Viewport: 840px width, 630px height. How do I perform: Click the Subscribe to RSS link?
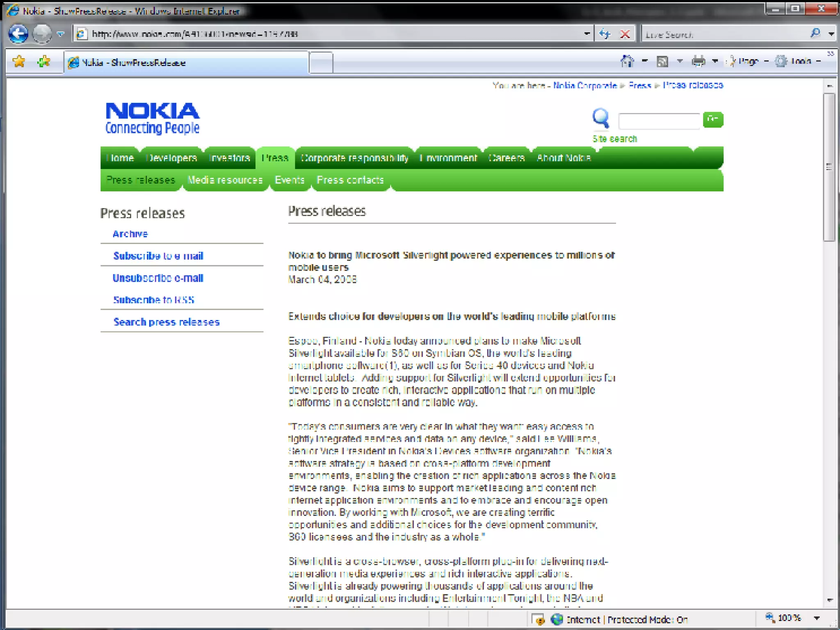pyautogui.click(x=153, y=300)
